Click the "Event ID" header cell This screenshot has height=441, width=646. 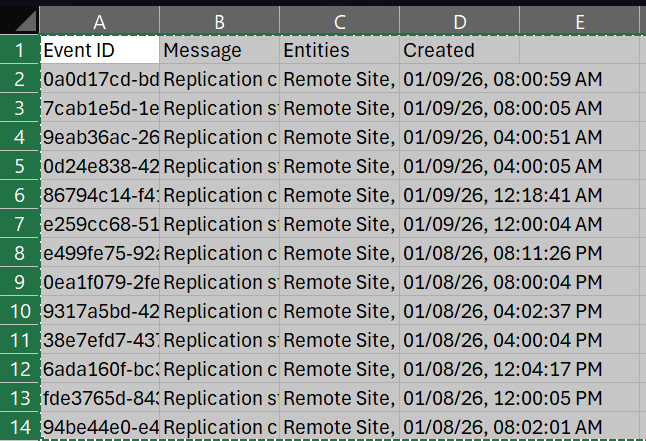coord(99,50)
